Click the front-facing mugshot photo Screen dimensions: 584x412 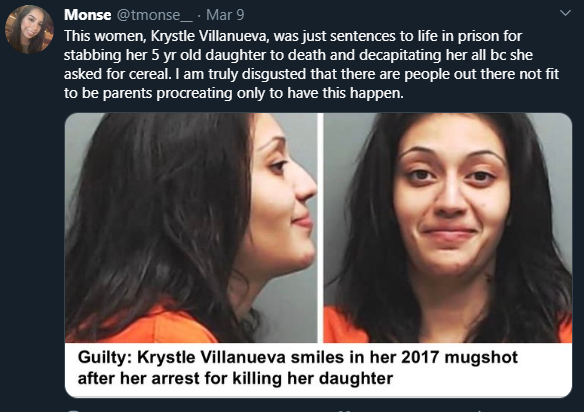447,228
